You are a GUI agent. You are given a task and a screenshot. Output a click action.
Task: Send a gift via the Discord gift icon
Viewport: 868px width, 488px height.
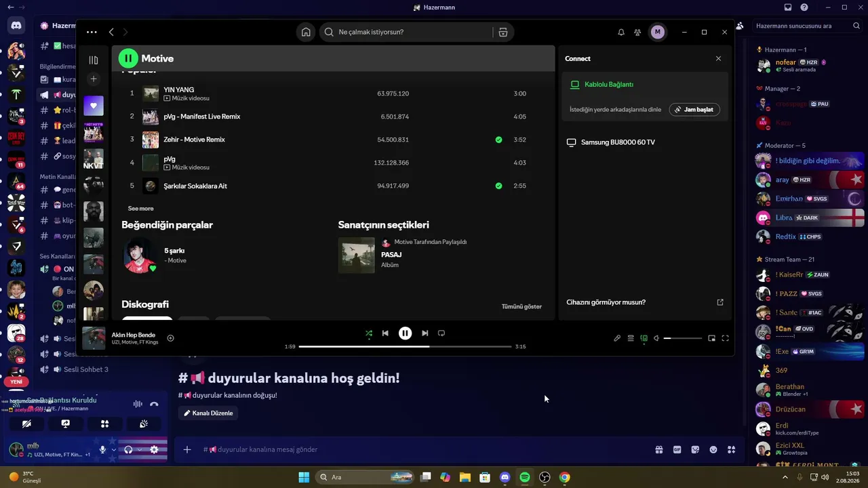(659, 449)
